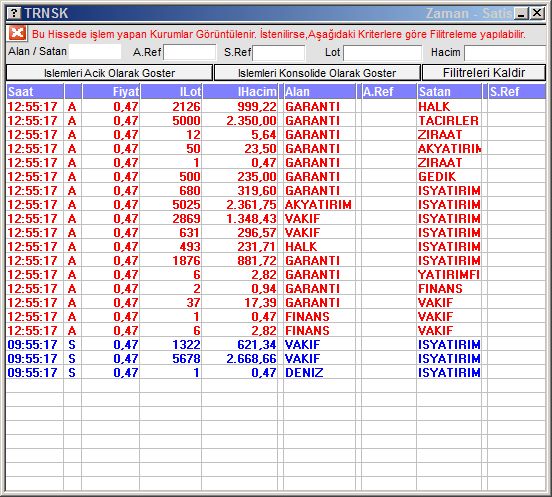The image size is (552, 497).
Task: Click buyer HALK with lot 493
Action: coord(319,246)
